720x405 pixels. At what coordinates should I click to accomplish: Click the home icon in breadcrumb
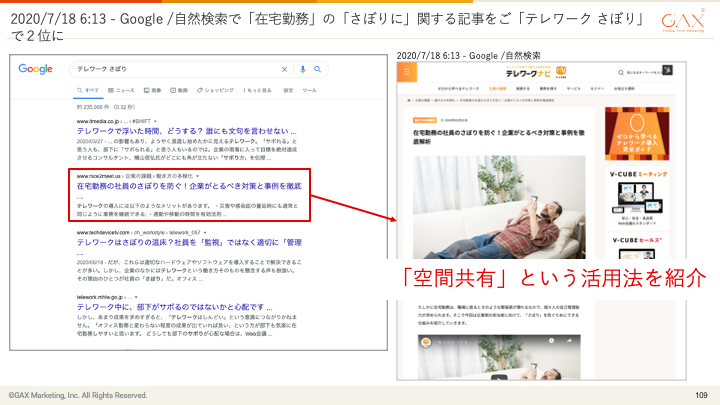pyautogui.click(x=409, y=100)
